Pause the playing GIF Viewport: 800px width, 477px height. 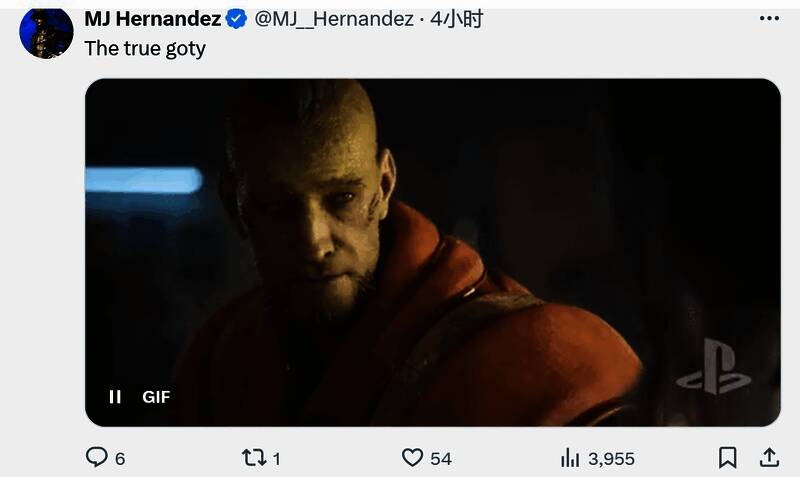115,396
